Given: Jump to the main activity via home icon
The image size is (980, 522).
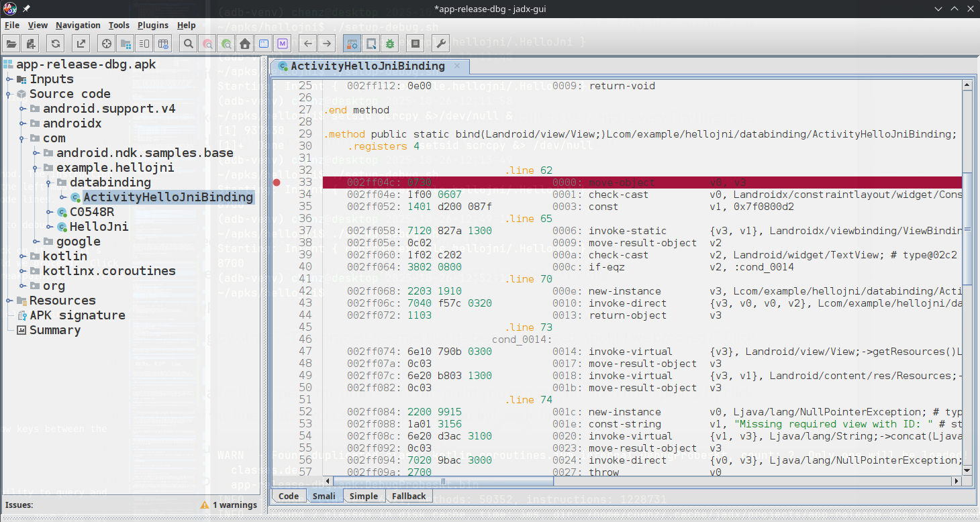Looking at the screenshot, I should (245, 43).
